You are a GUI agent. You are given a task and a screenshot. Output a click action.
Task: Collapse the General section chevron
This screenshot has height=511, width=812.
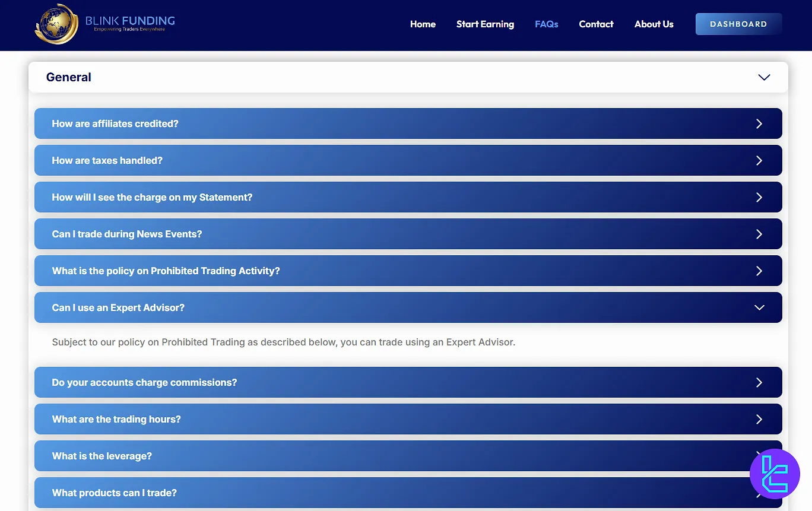coord(764,77)
